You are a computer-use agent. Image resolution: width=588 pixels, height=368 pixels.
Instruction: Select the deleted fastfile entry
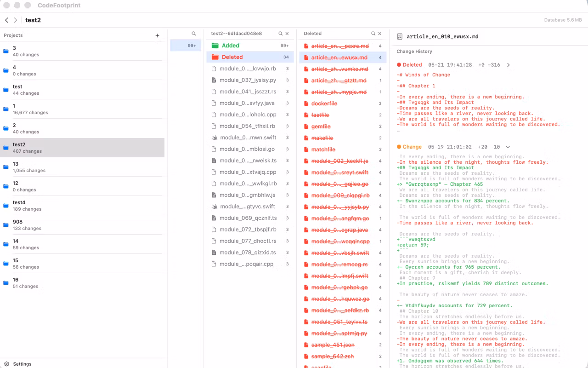(343, 115)
